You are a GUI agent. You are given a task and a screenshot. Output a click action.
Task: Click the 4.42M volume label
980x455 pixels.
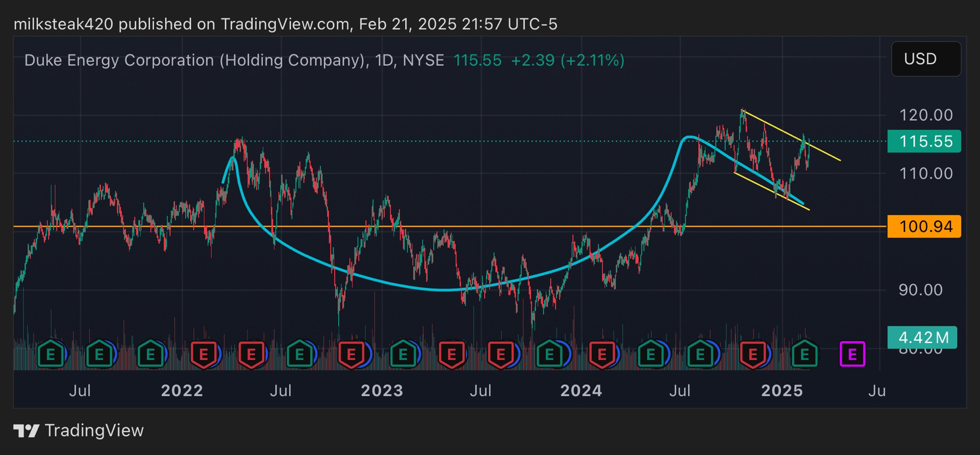(x=922, y=337)
